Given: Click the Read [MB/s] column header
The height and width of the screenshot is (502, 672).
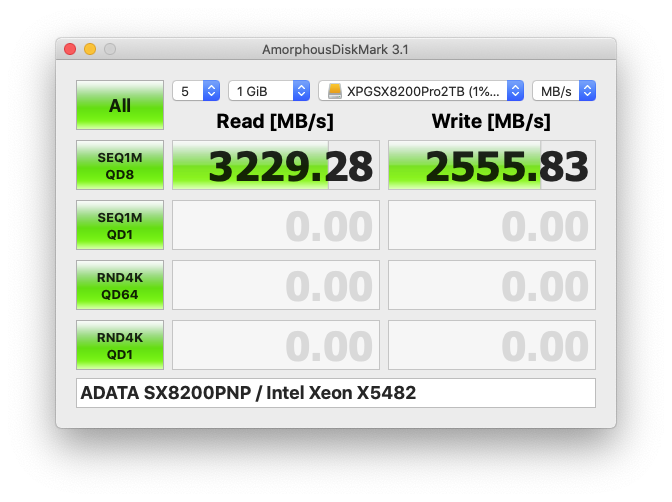Looking at the screenshot, I should pos(275,121).
